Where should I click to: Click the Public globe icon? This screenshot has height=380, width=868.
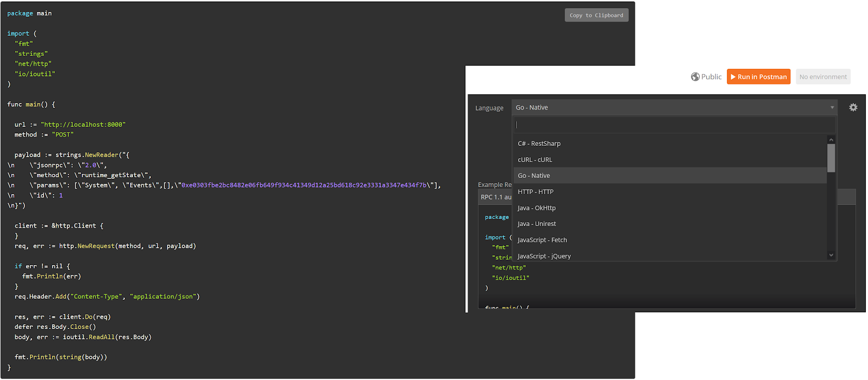point(695,77)
